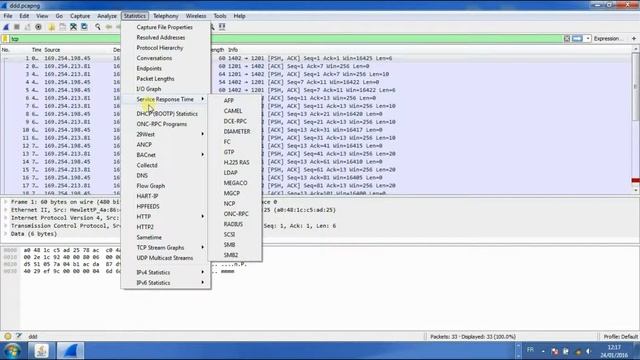The height and width of the screenshot is (360, 640).
Task: Click the save capture file icon
Action: pyautogui.click(x=62, y=27)
